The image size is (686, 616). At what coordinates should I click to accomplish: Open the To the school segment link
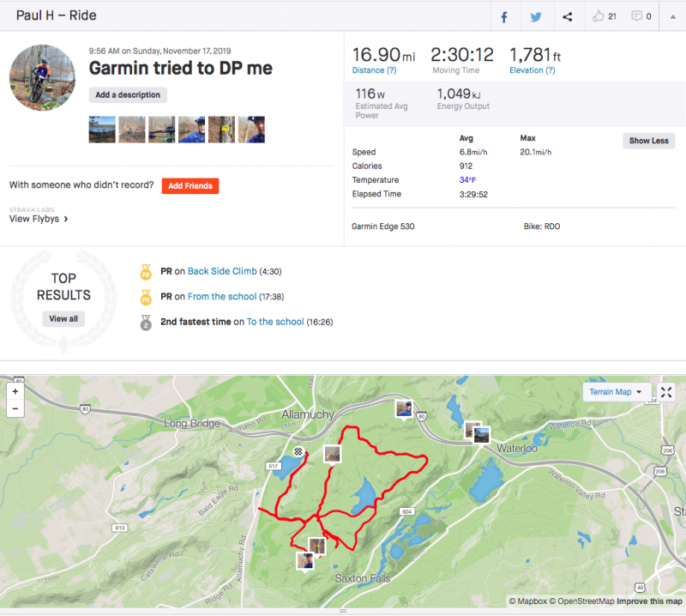pyautogui.click(x=274, y=322)
